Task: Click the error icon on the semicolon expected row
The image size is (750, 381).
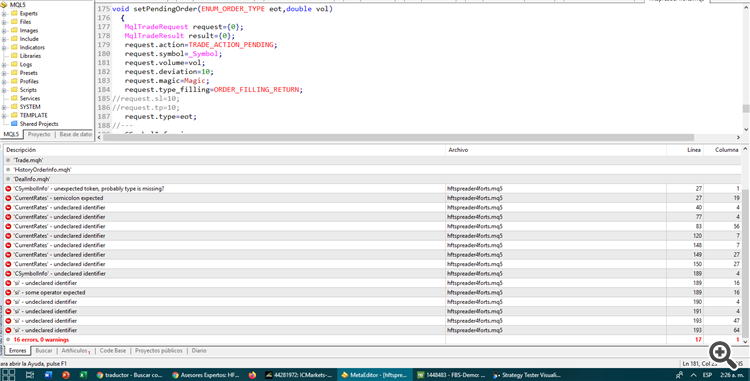Action: click(x=8, y=198)
